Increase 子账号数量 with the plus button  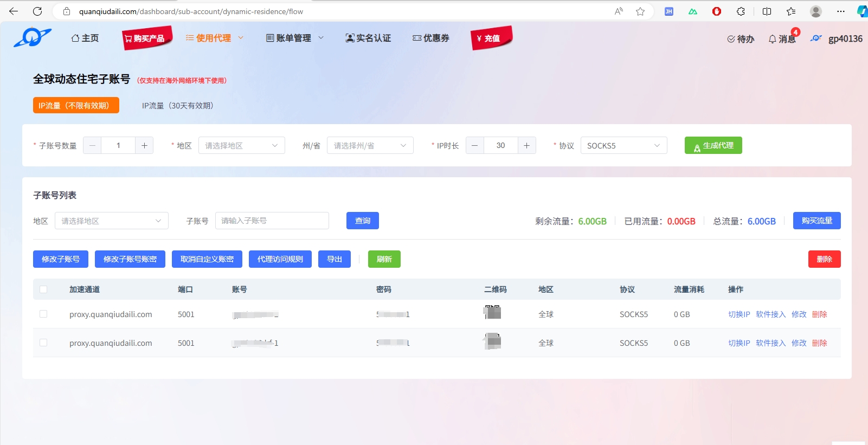144,145
